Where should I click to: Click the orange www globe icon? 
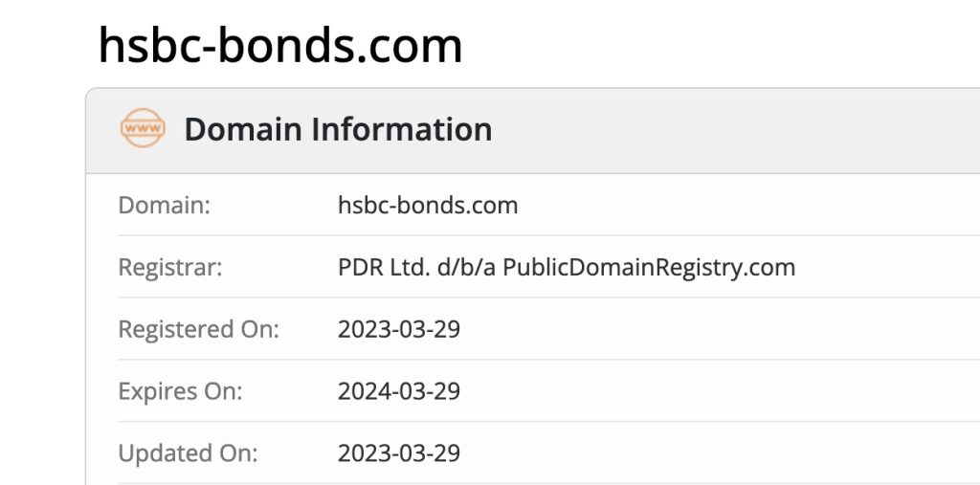tap(143, 129)
